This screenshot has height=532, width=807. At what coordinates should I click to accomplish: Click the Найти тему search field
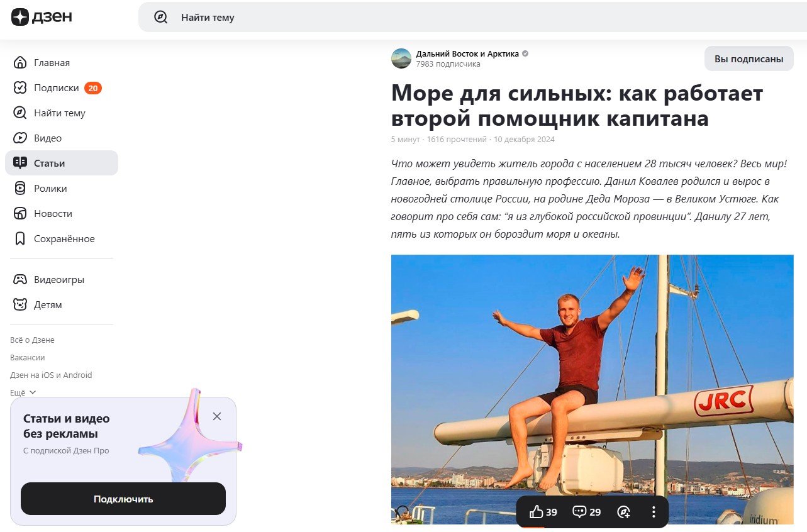pyautogui.click(x=472, y=18)
